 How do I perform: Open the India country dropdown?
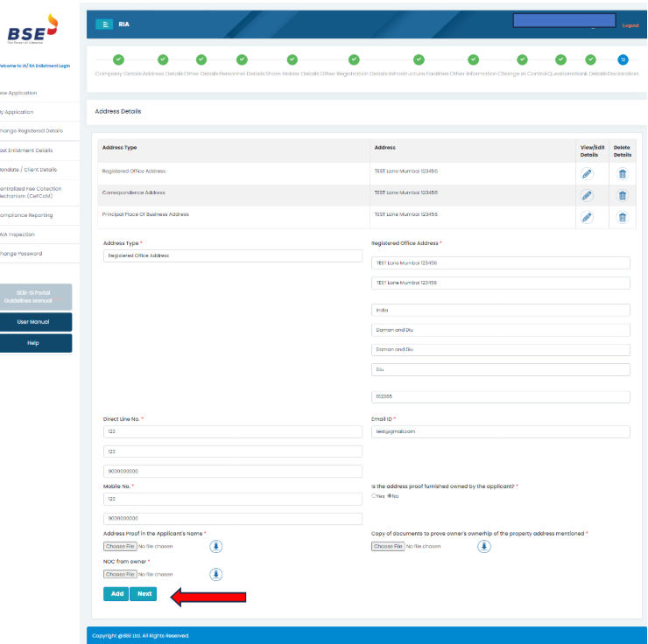tap(501, 310)
